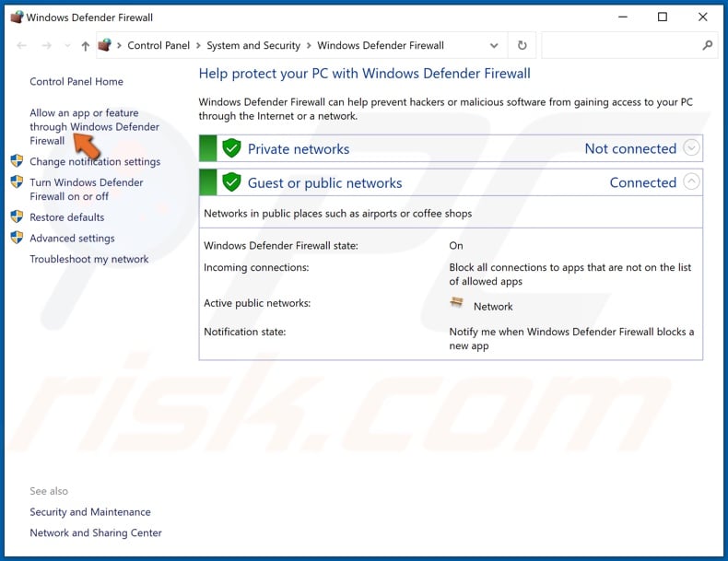Click the Connected status text
Screen dimensions: 728x561
(643, 182)
